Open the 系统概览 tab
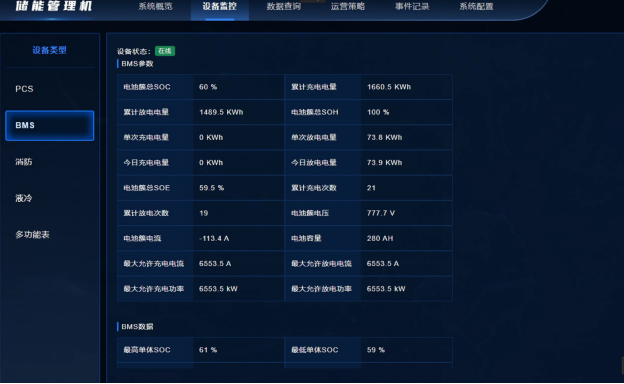Screen dimensions: 624x384 click(x=155, y=6)
